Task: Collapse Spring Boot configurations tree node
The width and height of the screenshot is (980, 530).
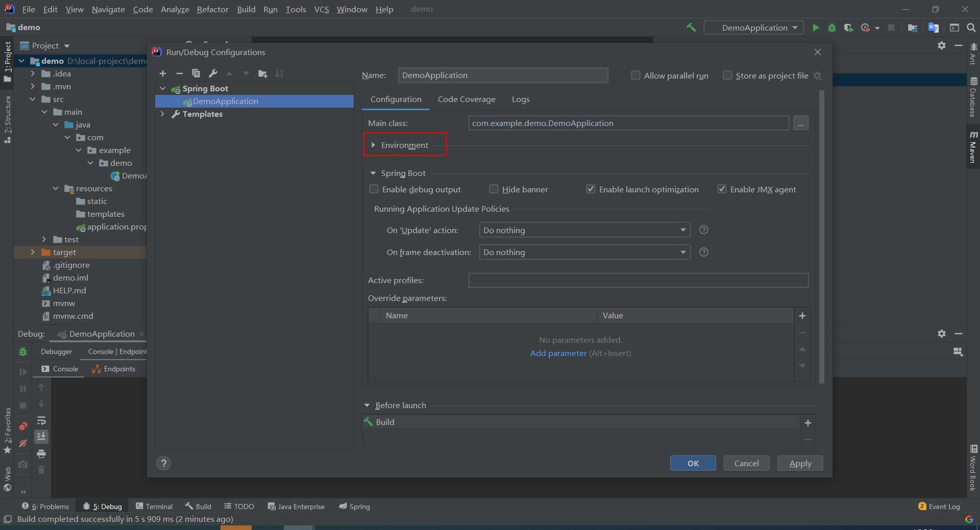Action: pos(162,88)
